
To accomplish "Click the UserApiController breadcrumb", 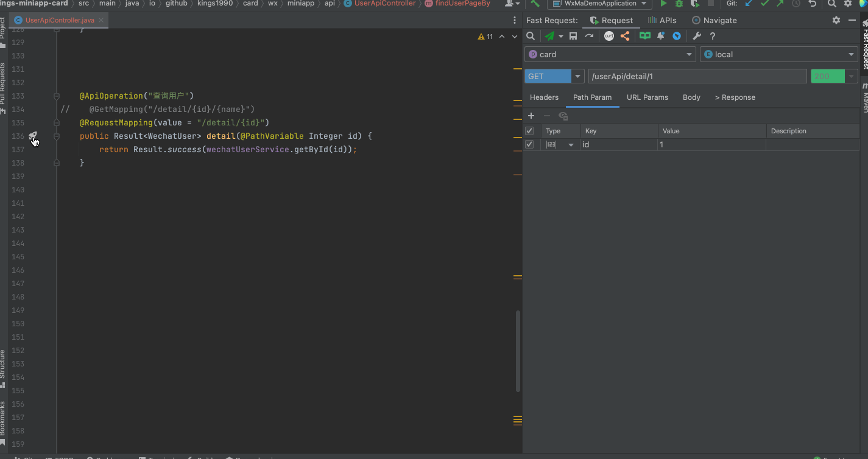I will (379, 4).
